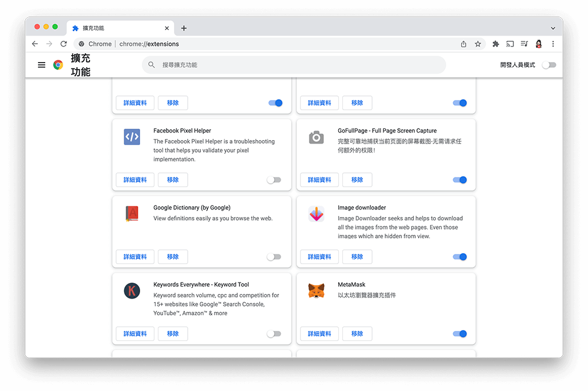The height and width of the screenshot is (391, 588).
Task: Click the Keywords Everywhere K icon
Action: [132, 291]
